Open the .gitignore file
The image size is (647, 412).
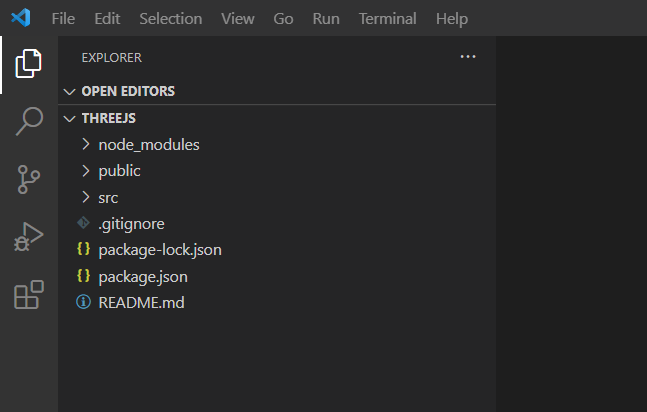pyautogui.click(x=131, y=224)
